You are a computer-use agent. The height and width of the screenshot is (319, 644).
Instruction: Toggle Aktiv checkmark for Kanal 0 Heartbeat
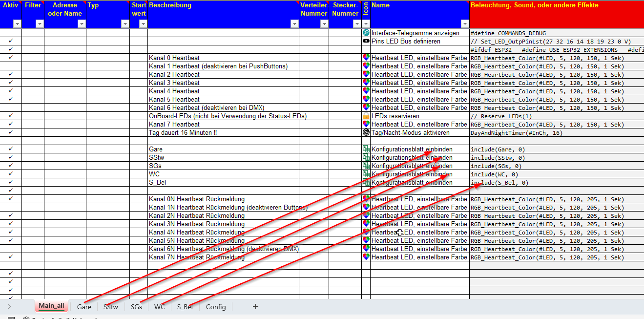click(x=11, y=58)
